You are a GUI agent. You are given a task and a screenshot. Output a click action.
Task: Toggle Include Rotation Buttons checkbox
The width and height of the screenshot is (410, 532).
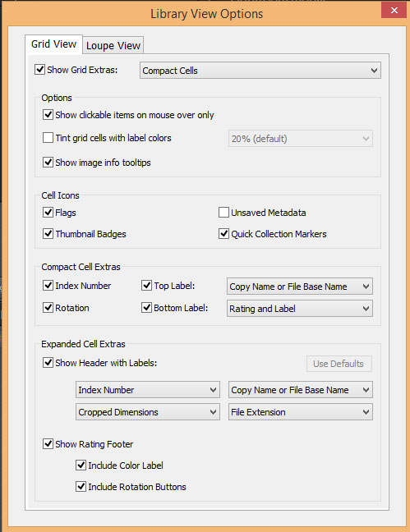coord(81,487)
